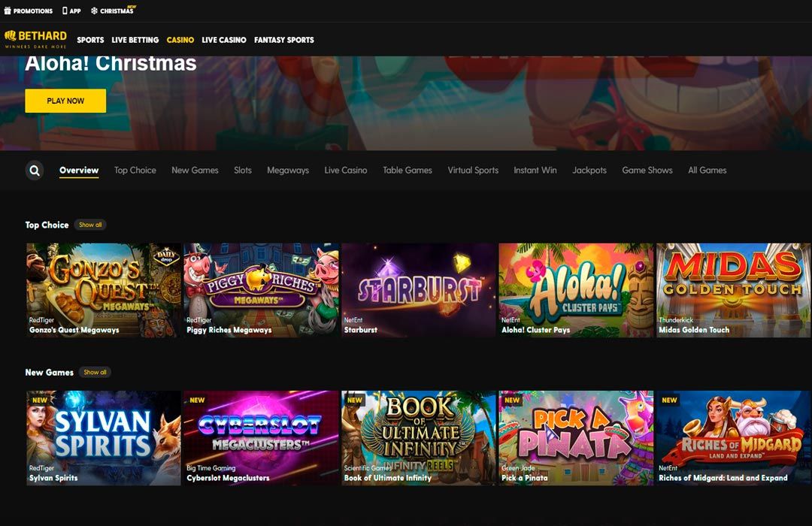The height and width of the screenshot is (526, 812).
Task: Open the All Games tab
Action: coord(707,171)
